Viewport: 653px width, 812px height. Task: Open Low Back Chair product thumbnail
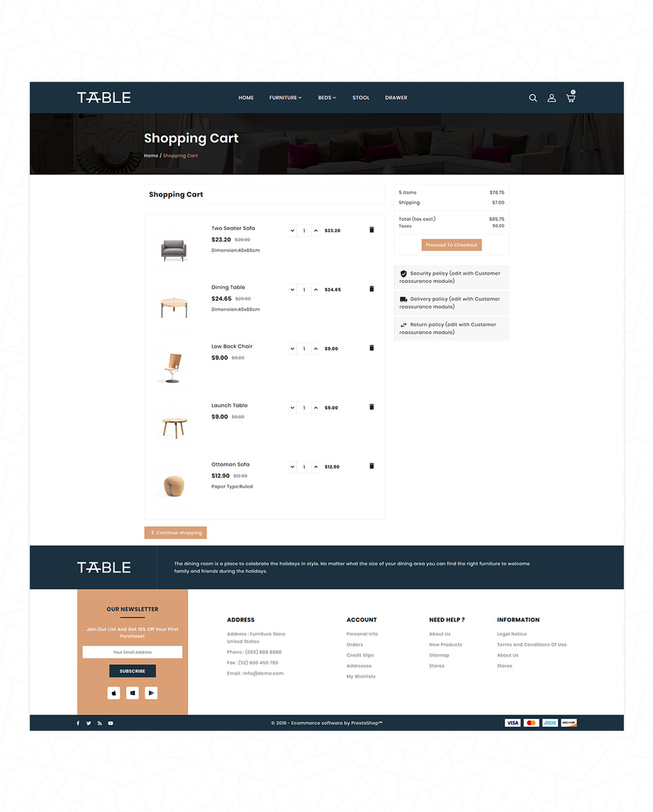coord(174,367)
